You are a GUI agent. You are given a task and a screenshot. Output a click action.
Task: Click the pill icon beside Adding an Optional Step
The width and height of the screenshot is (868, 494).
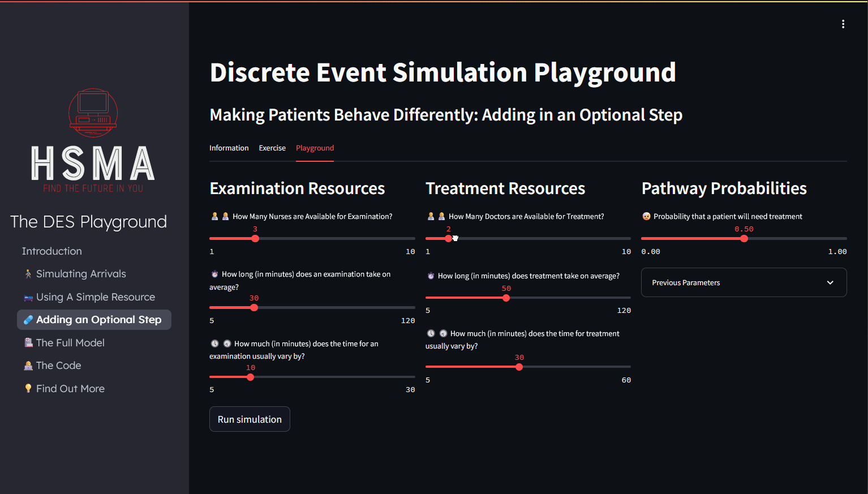click(x=28, y=320)
